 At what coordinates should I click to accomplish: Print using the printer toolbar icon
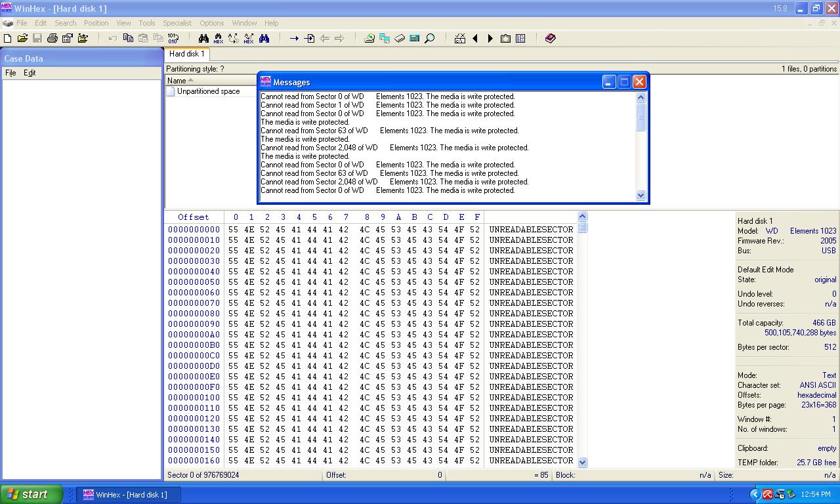pyautogui.click(x=52, y=39)
